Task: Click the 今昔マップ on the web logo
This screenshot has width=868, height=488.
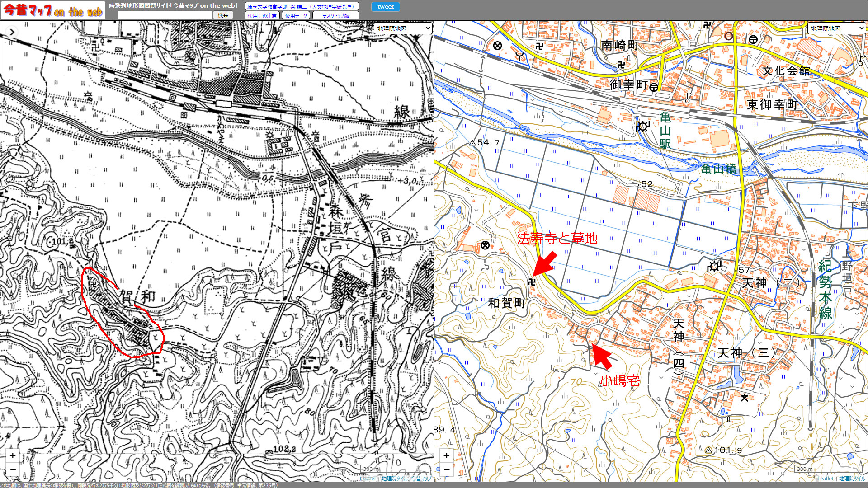Action: pyautogui.click(x=53, y=10)
